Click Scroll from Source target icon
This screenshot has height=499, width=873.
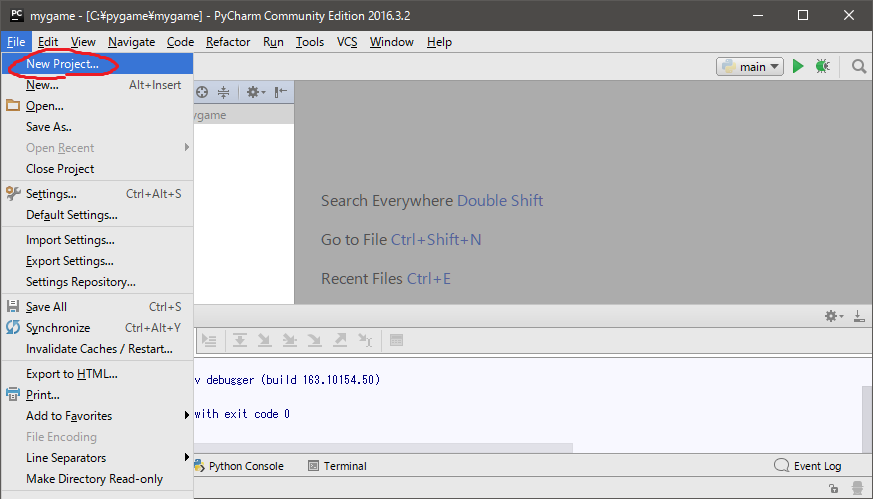pyautogui.click(x=202, y=92)
